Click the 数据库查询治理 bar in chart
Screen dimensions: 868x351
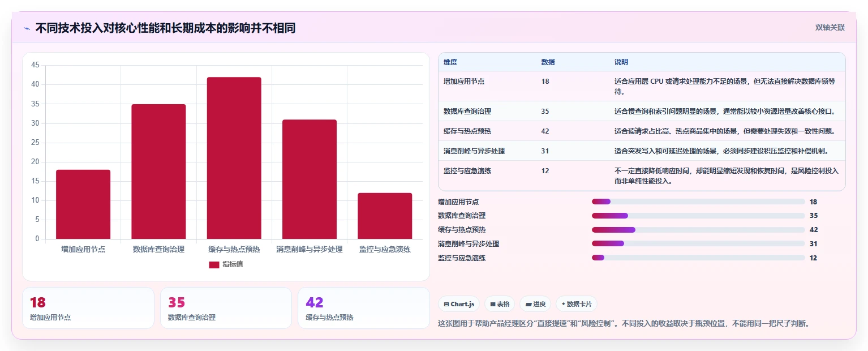(x=158, y=172)
